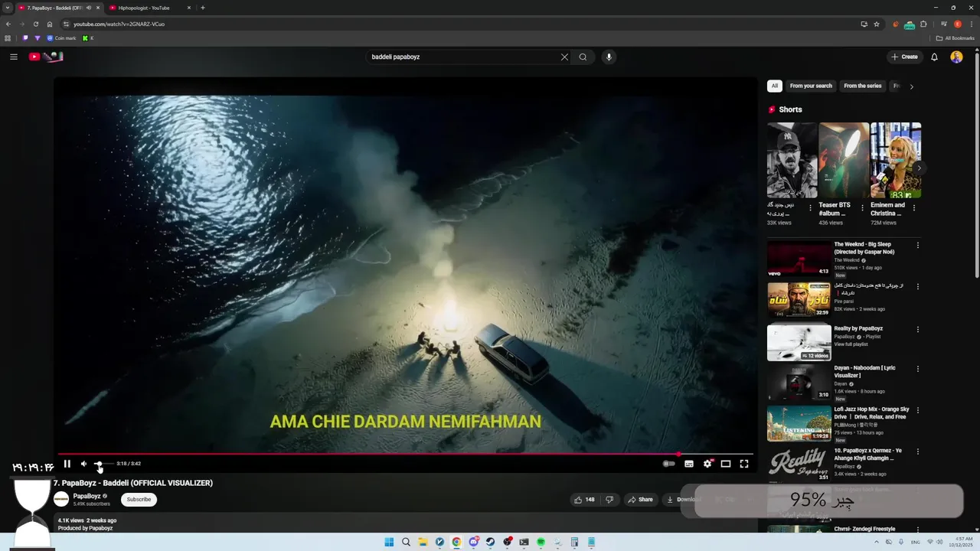Open Chrome extensions puzzle icon
980x551 pixels.
pos(923,24)
